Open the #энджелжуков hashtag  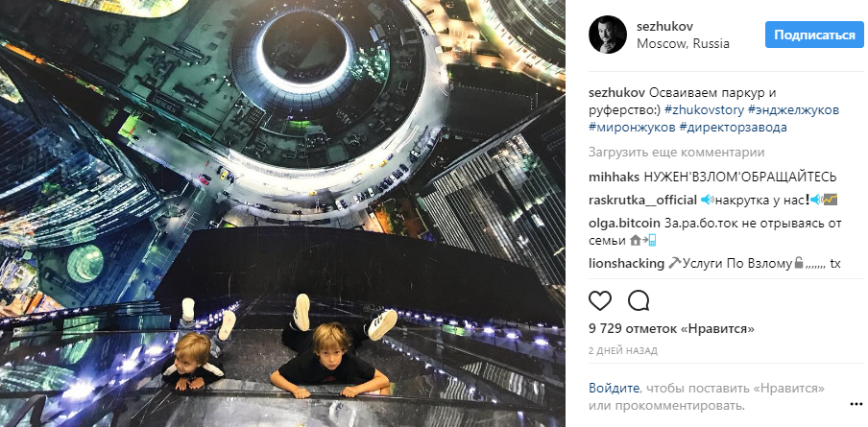(x=793, y=110)
